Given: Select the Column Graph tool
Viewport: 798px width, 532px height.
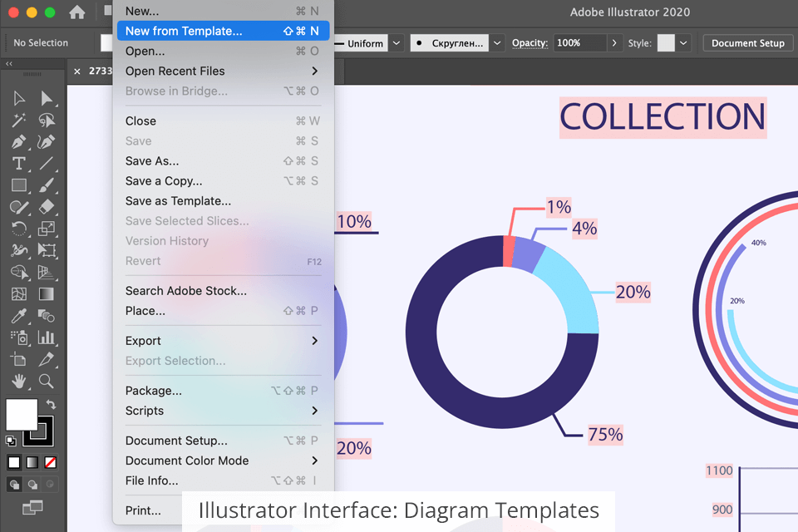Looking at the screenshot, I should pyautogui.click(x=47, y=337).
